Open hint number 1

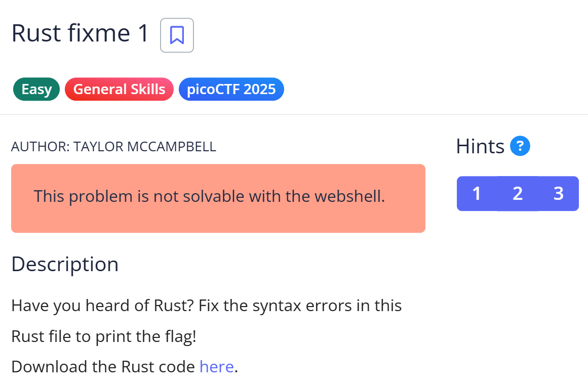coord(477,193)
